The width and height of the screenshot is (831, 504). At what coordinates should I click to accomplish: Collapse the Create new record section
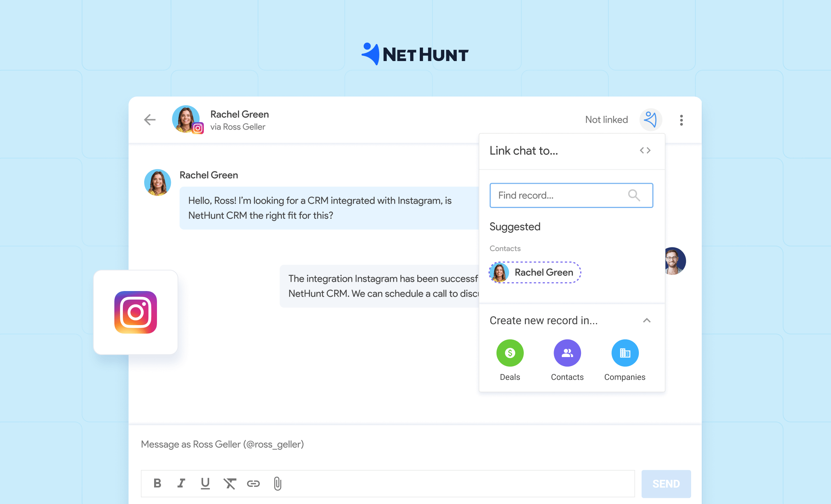tap(647, 321)
